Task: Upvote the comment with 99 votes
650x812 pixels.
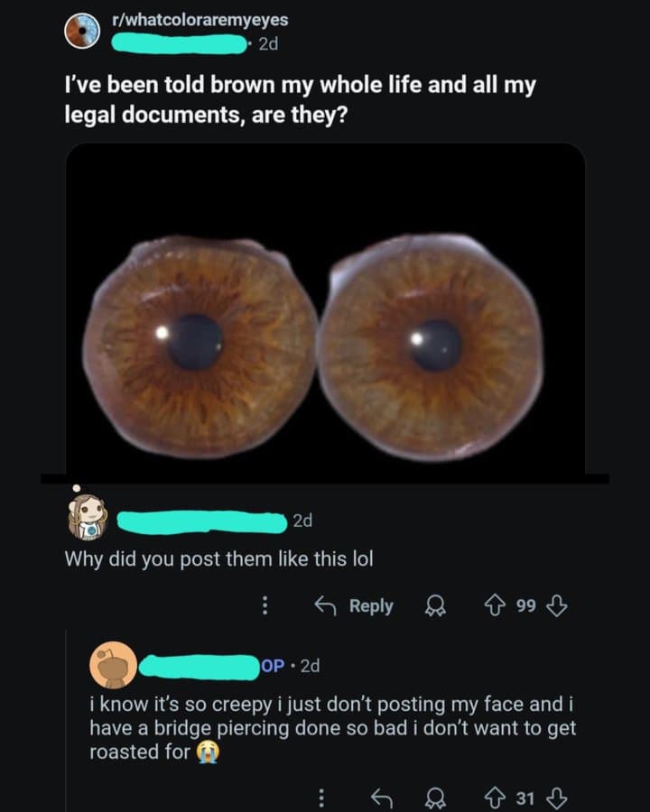Action: 494,605
